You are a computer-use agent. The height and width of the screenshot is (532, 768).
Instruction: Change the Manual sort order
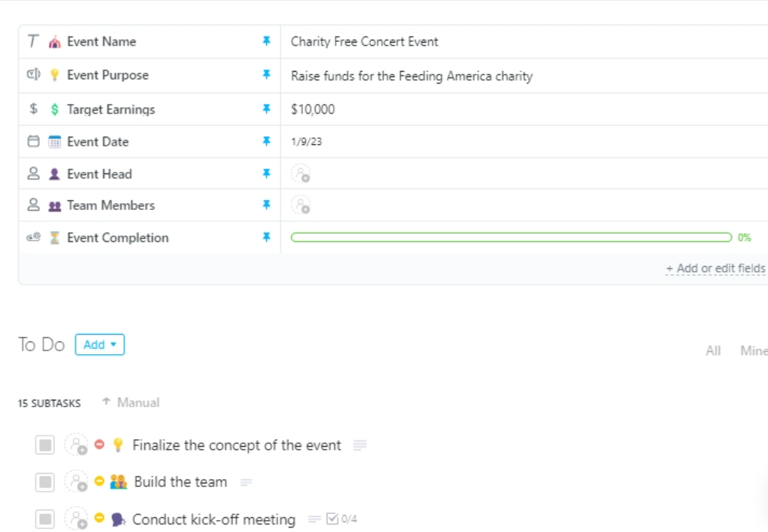[x=131, y=402]
